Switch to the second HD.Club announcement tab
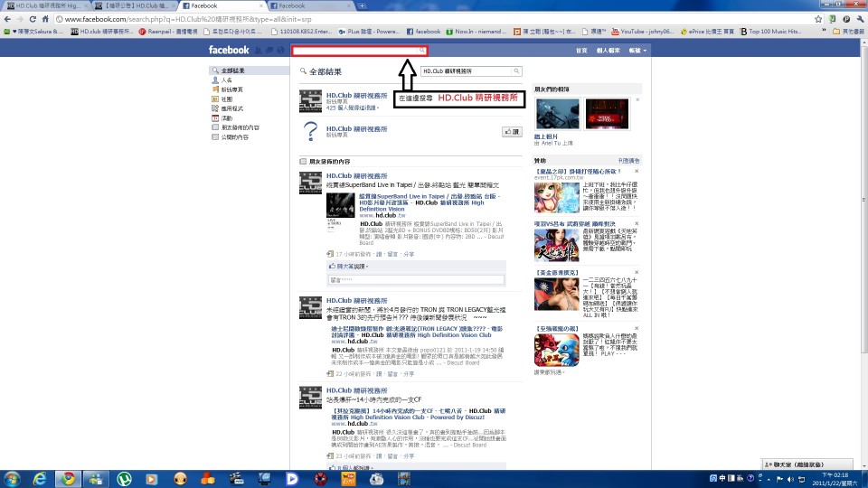This screenshot has height=488, width=868. click(x=136, y=5)
